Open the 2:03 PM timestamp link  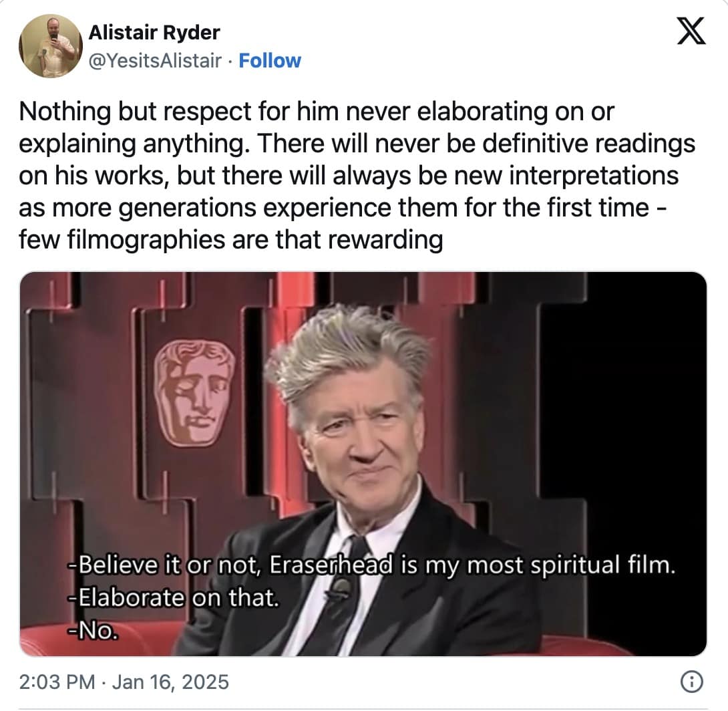pyautogui.click(x=57, y=682)
